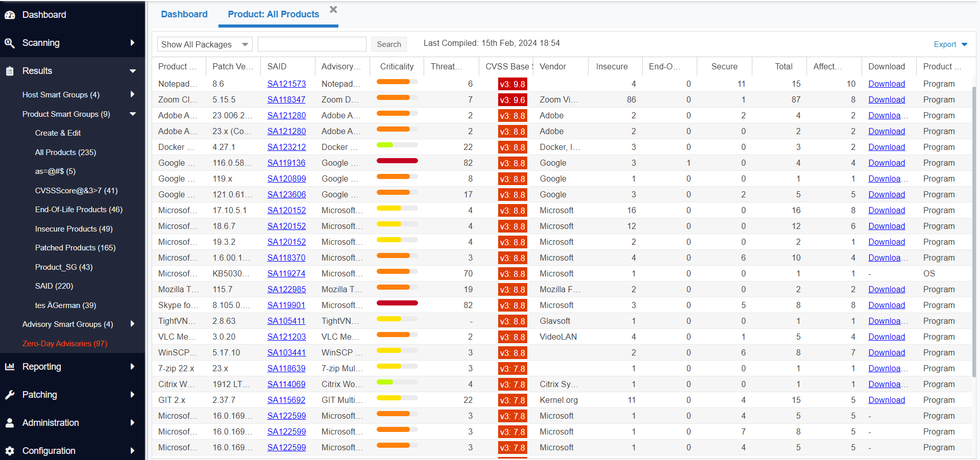Collapse Product Smart Groups (9) section
The image size is (980, 460).
[133, 114]
